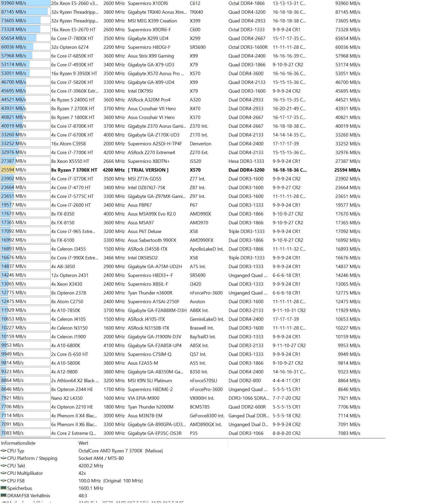Select the 6x Core i7-5820K HT entry
The width and height of the screenshot is (431, 504).
pyautogui.click(x=72, y=82)
